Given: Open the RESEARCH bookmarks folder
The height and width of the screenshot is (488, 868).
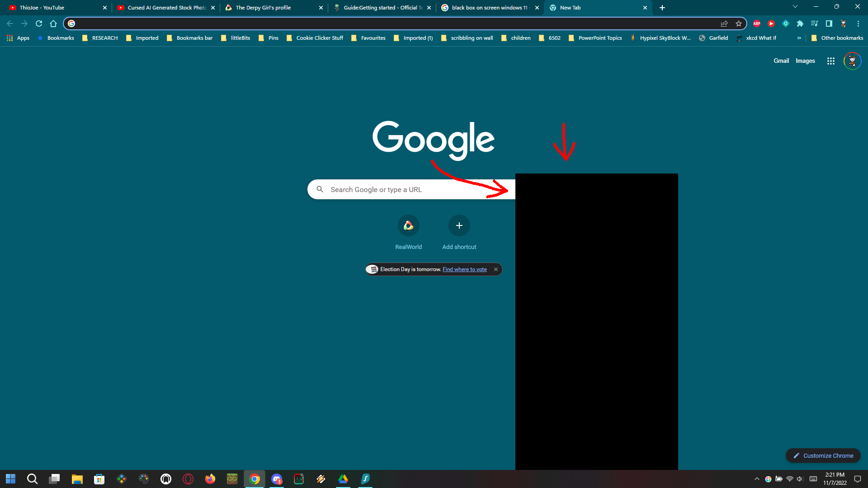Looking at the screenshot, I should click(x=100, y=38).
